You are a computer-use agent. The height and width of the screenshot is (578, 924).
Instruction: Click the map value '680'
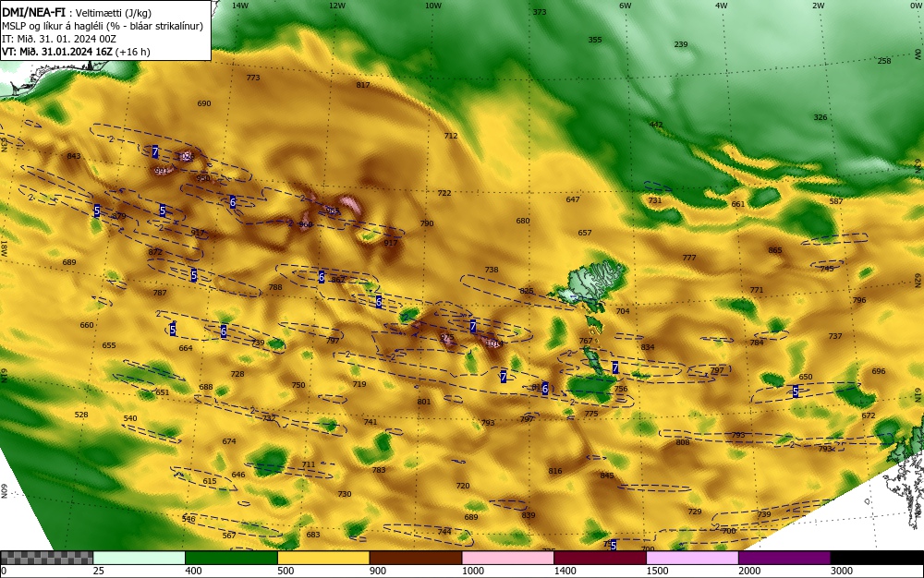click(523, 222)
